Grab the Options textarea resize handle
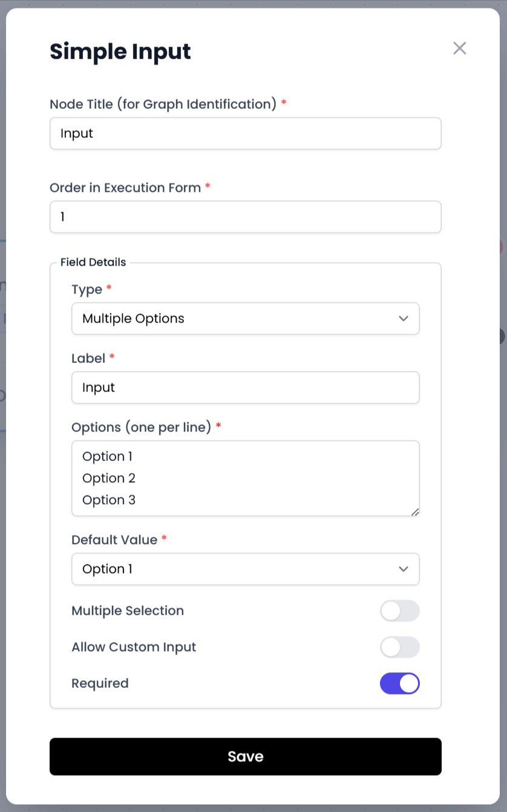The height and width of the screenshot is (812, 507). click(415, 512)
